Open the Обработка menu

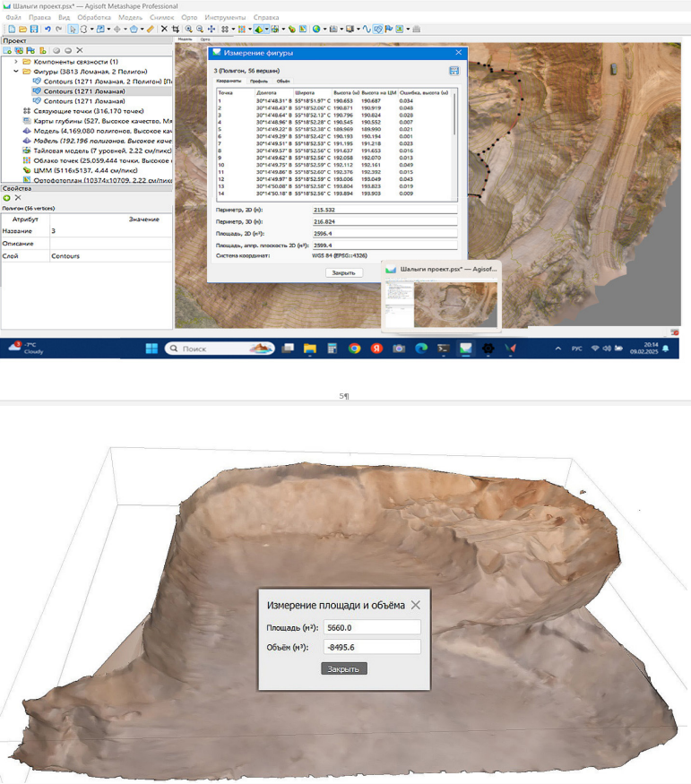click(x=94, y=17)
